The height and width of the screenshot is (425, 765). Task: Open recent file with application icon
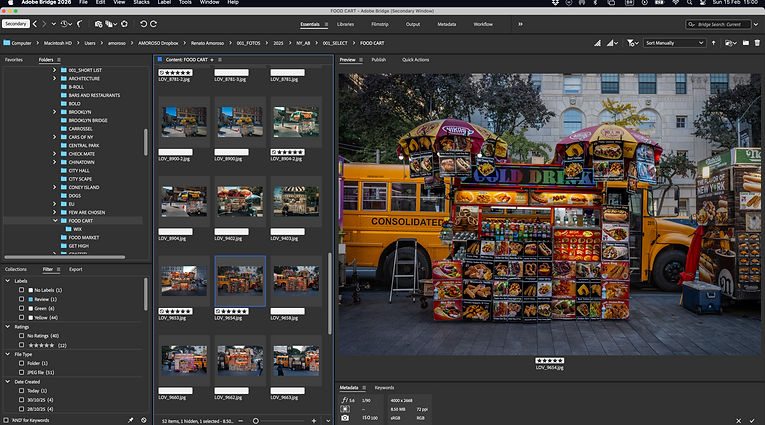coord(730,43)
